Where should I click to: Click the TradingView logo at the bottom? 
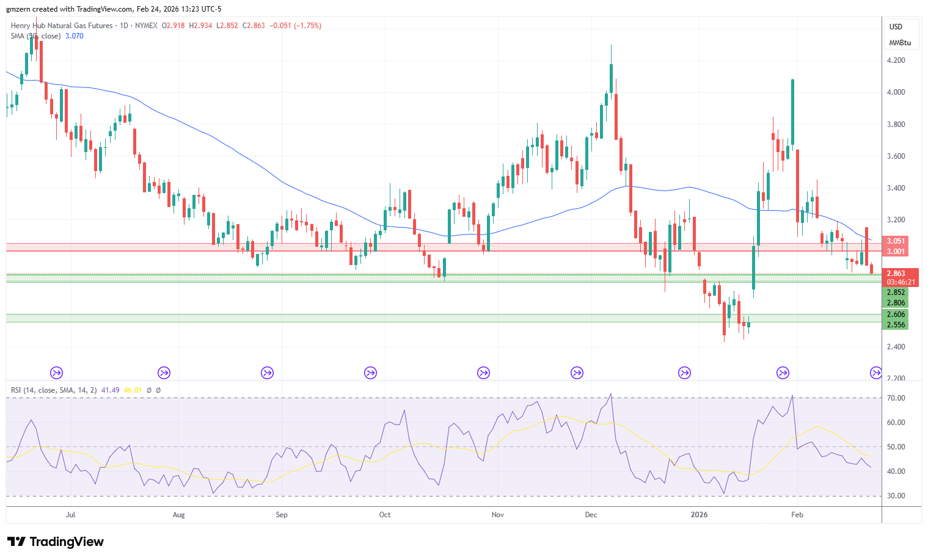coord(56,542)
